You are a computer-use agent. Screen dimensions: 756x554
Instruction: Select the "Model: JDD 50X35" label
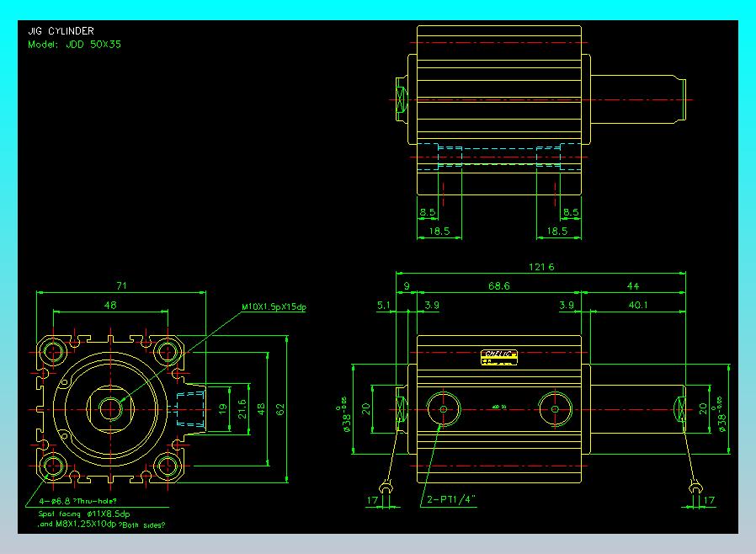74,45
